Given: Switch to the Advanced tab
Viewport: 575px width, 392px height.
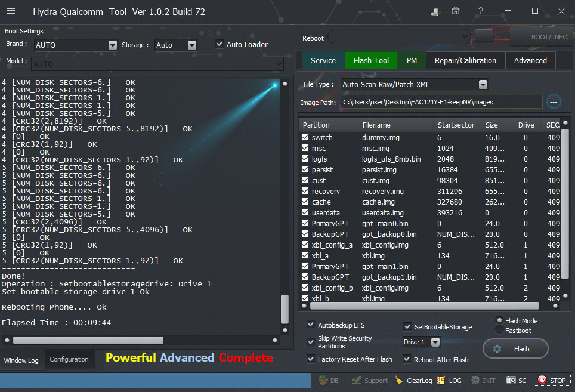Looking at the screenshot, I should [530, 60].
